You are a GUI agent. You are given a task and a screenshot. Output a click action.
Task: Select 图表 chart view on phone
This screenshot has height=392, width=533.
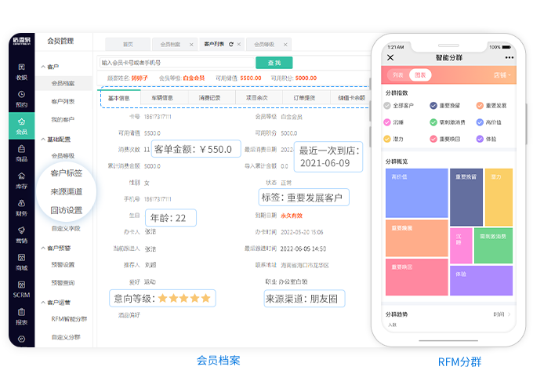tap(420, 75)
